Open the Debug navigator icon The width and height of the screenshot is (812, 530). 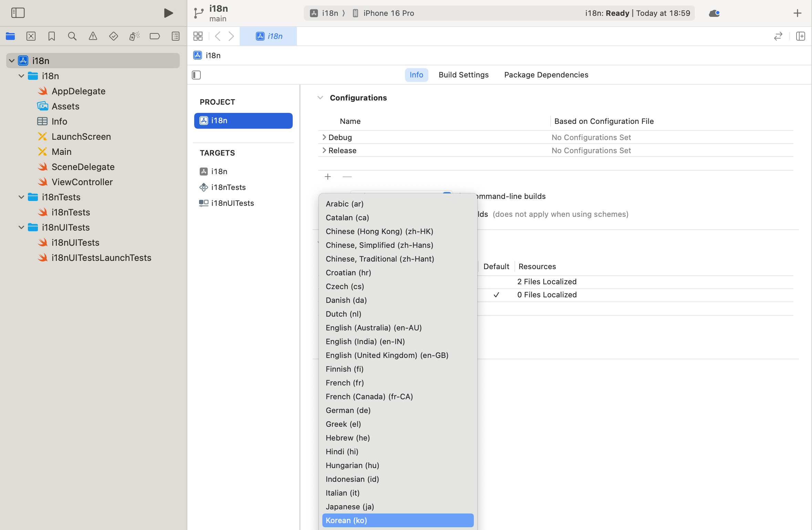pyautogui.click(x=134, y=36)
